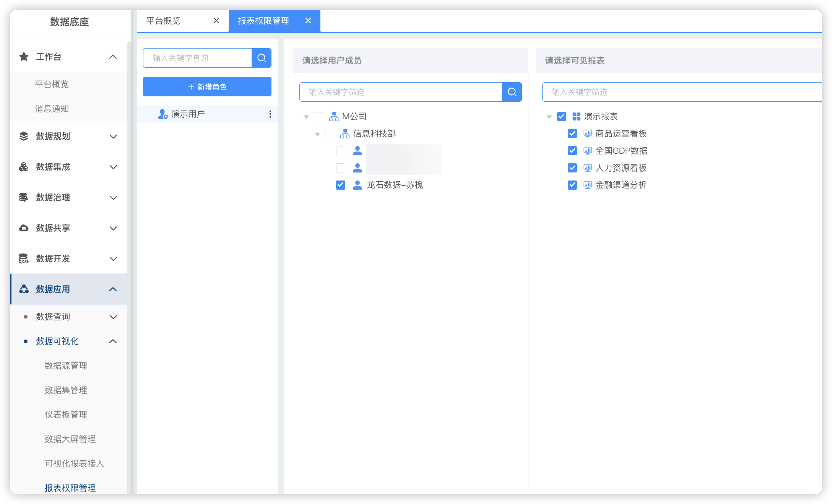Click the 数据治理 database icon

[24, 197]
